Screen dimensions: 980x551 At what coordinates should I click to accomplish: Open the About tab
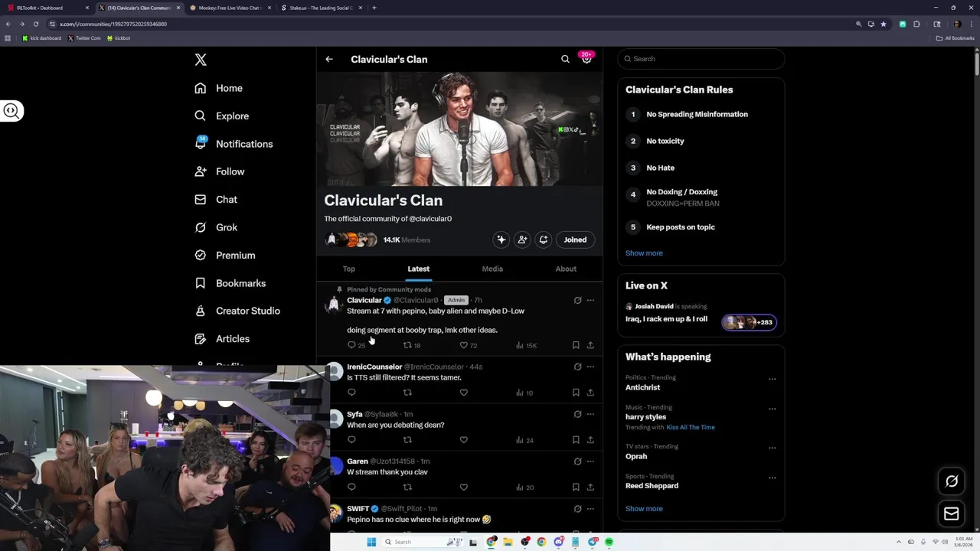[566, 269]
